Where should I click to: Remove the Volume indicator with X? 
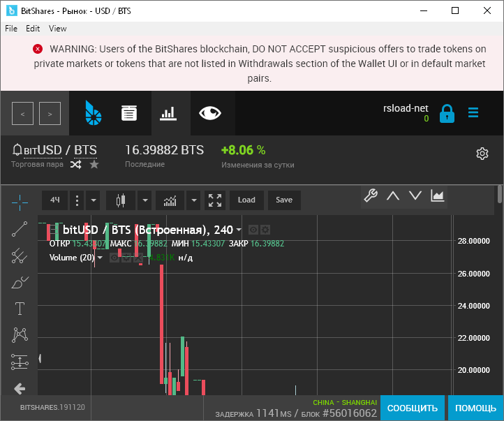coord(138,258)
